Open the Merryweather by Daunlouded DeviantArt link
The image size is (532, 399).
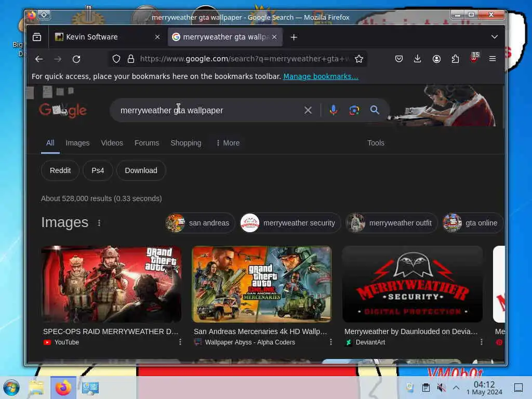click(411, 331)
